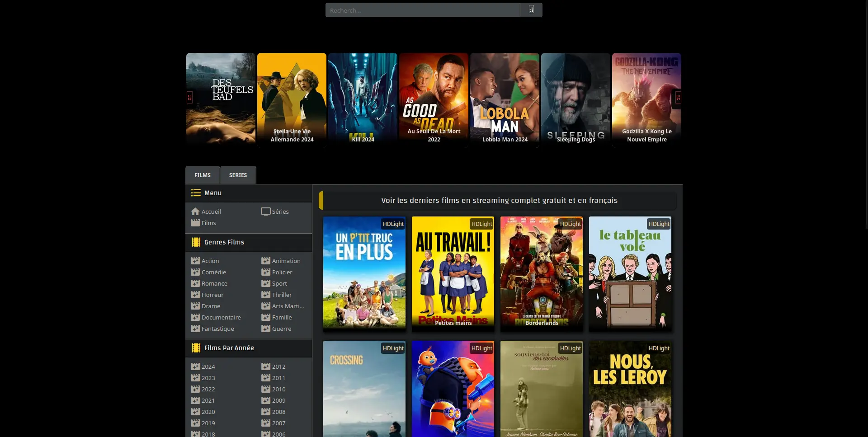The height and width of the screenshot is (437, 868).
Task: Open the Sleeping Dogs poster
Action: pos(576,99)
